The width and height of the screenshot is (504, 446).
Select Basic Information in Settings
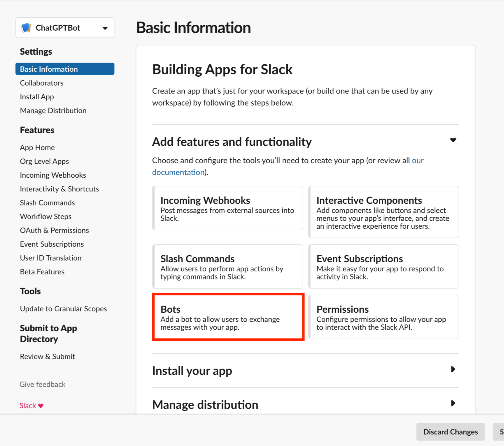pos(65,69)
